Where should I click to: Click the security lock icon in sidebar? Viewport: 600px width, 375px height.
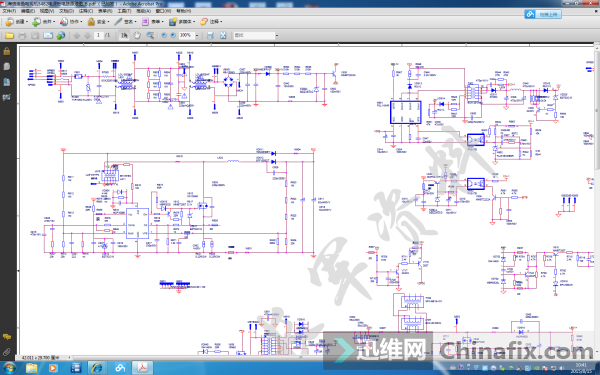[x=7, y=51]
